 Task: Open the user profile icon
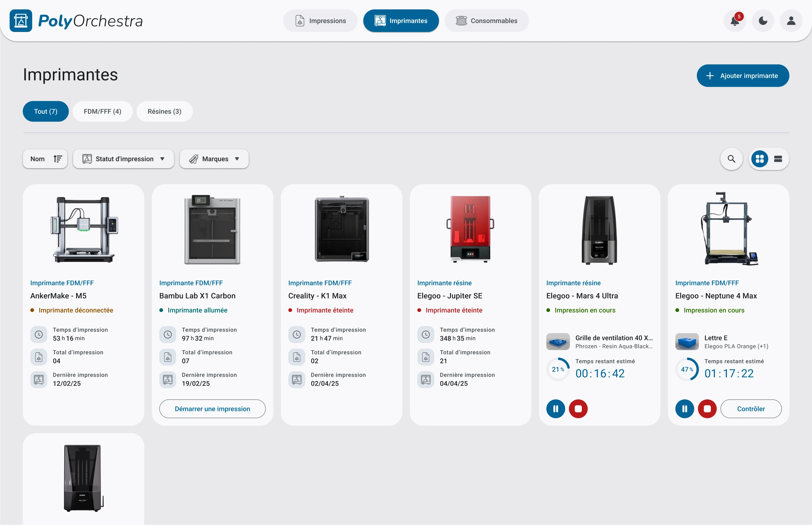791,21
